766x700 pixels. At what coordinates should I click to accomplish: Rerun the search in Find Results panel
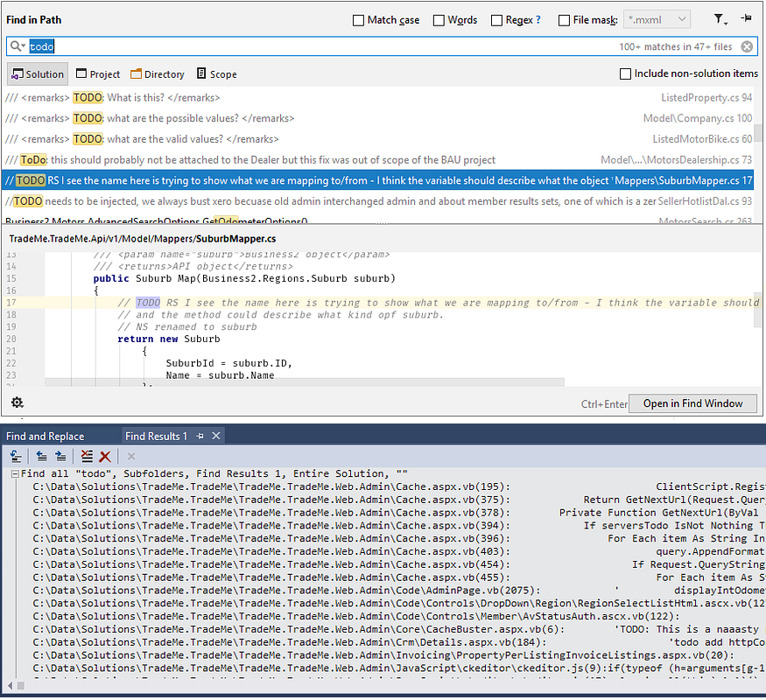pyautogui.click(x=14, y=456)
